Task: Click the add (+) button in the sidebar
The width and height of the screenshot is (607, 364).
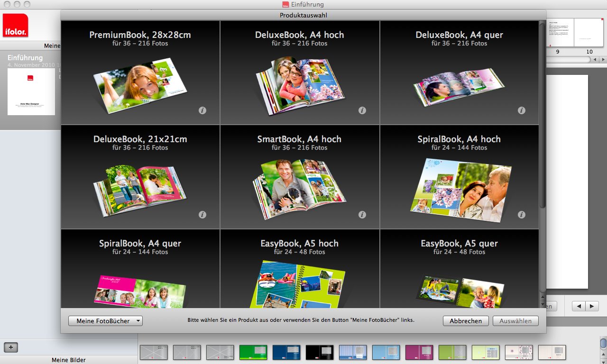Action: click(11, 347)
